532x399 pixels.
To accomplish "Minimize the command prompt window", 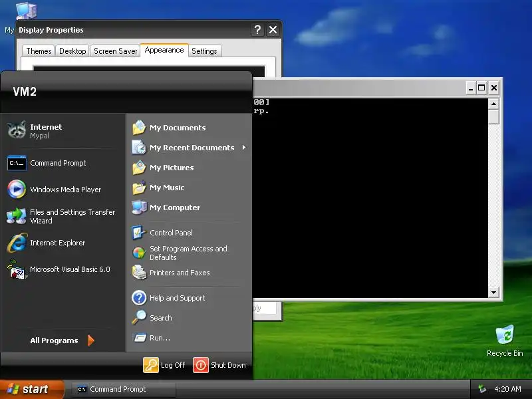I will coord(471,88).
